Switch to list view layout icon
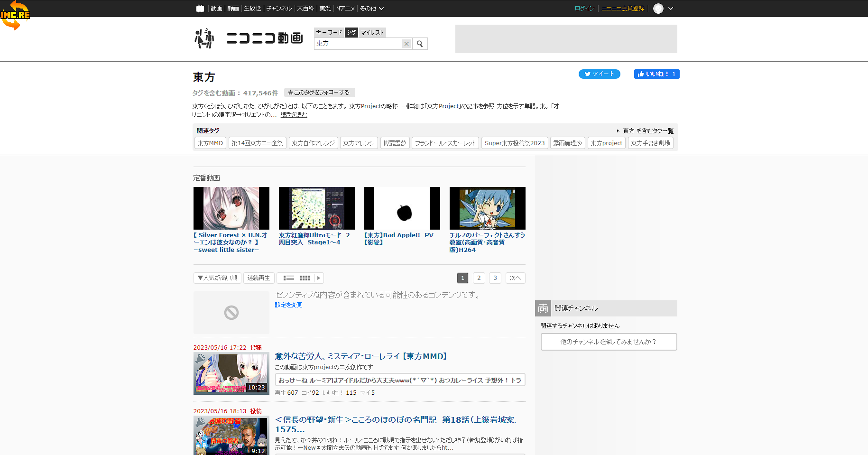Screen dimensions: 868x455 [289, 278]
